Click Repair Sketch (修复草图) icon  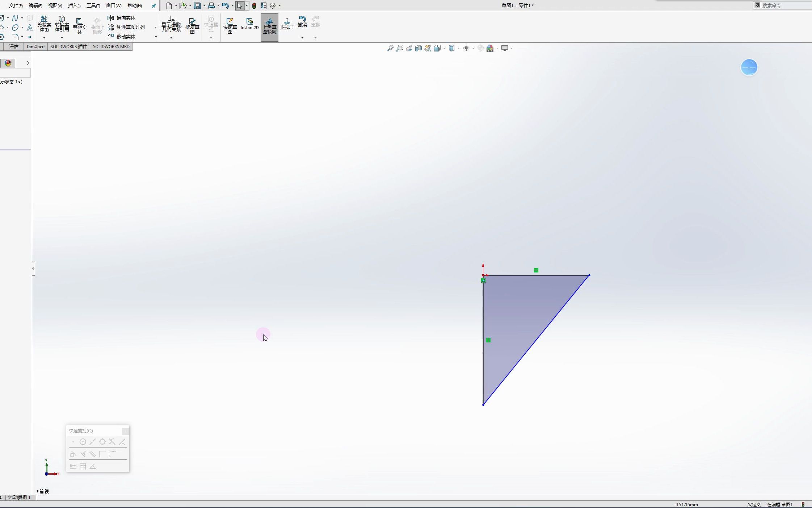pyautogui.click(x=192, y=25)
